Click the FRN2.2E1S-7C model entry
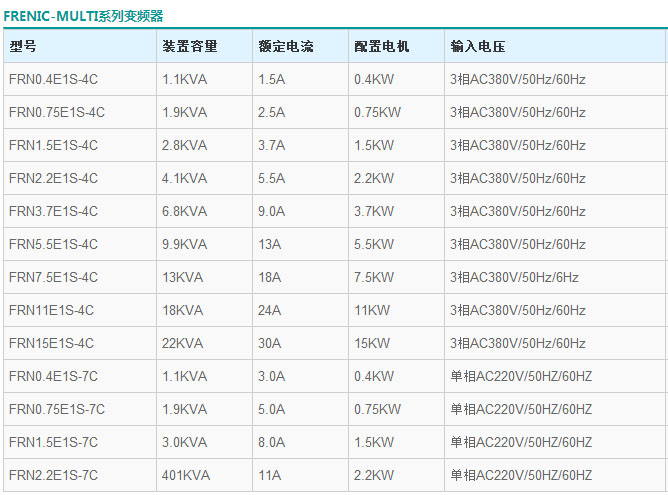Viewport: 668px width, 495px height. 53,475
